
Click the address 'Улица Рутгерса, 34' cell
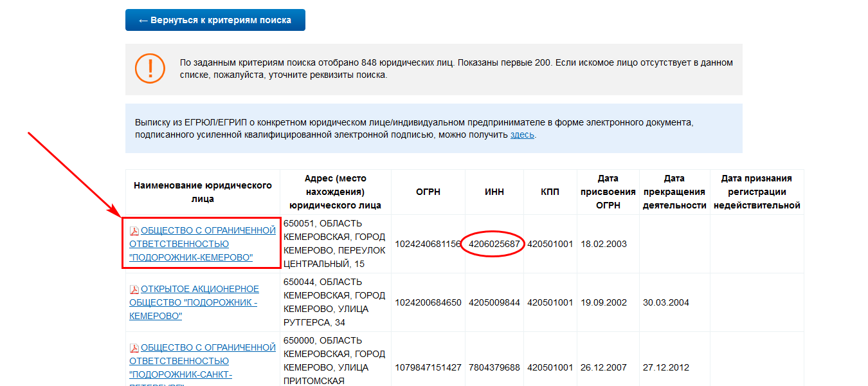(x=336, y=302)
